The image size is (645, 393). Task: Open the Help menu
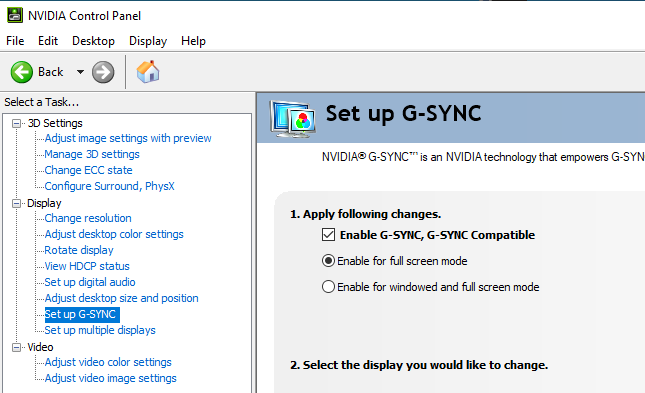[193, 41]
